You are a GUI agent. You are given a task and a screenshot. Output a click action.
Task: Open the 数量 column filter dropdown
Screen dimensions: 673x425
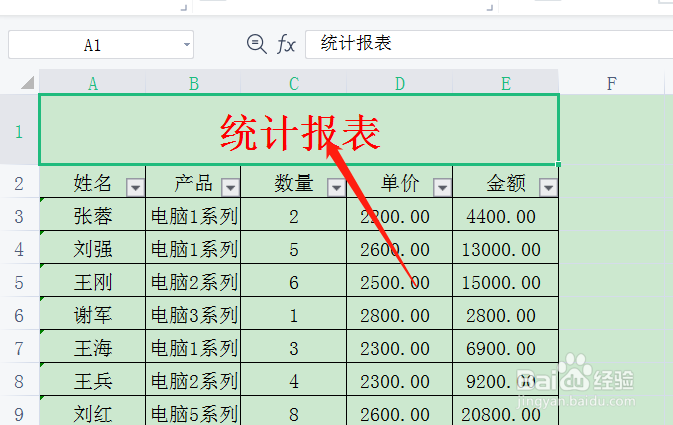tap(336, 188)
